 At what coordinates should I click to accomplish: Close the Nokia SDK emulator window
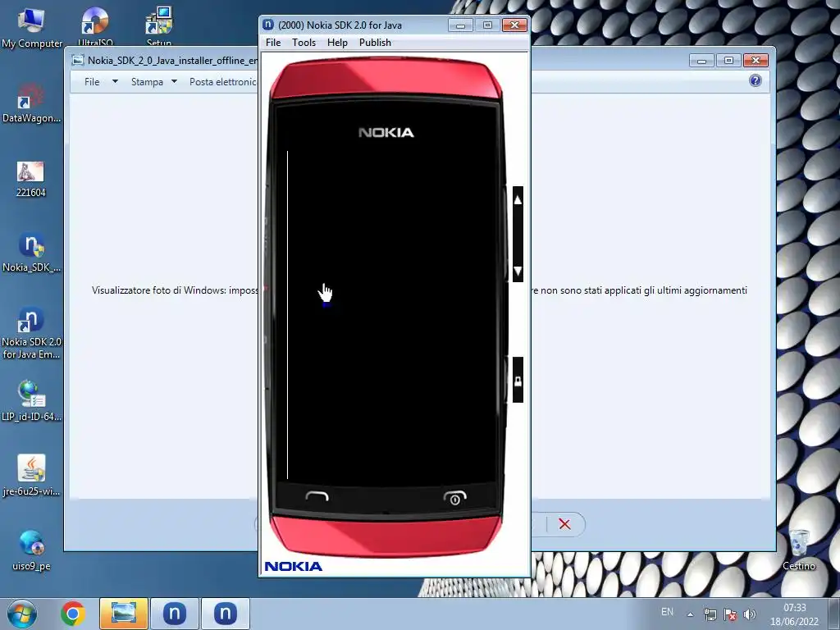(x=515, y=25)
